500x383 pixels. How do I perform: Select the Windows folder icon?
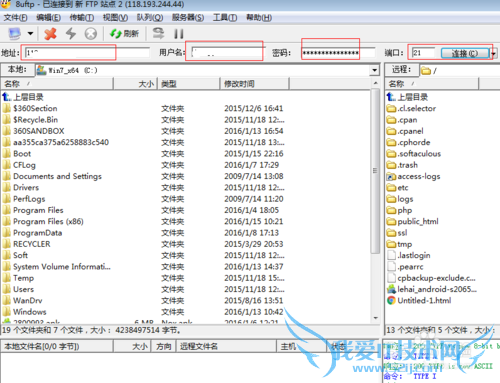click(x=7, y=312)
